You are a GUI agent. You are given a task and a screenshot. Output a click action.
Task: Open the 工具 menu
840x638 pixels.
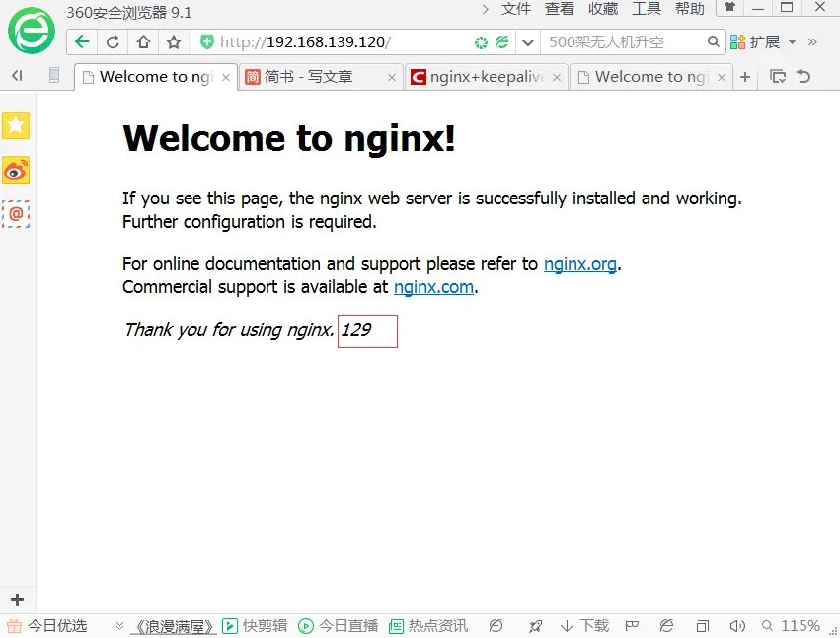click(x=647, y=9)
